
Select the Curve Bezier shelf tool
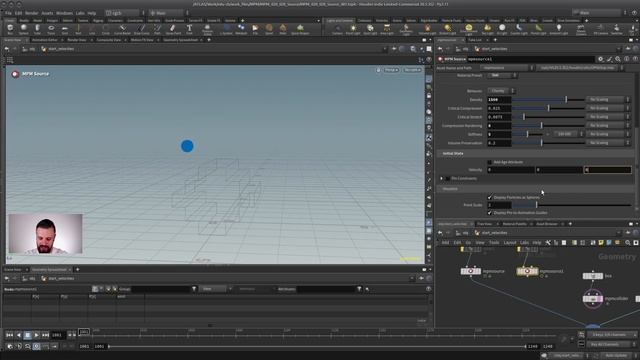122,29
